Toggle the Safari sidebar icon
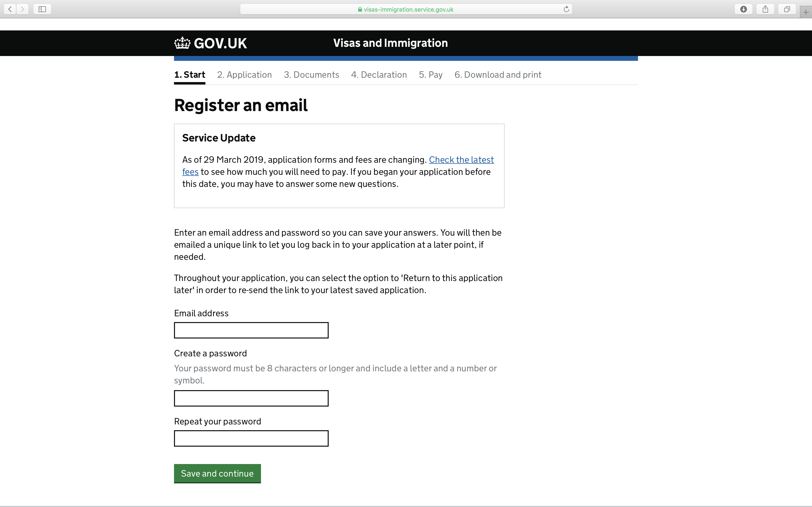The height and width of the screenshot is (507, 812). (42, 9)
